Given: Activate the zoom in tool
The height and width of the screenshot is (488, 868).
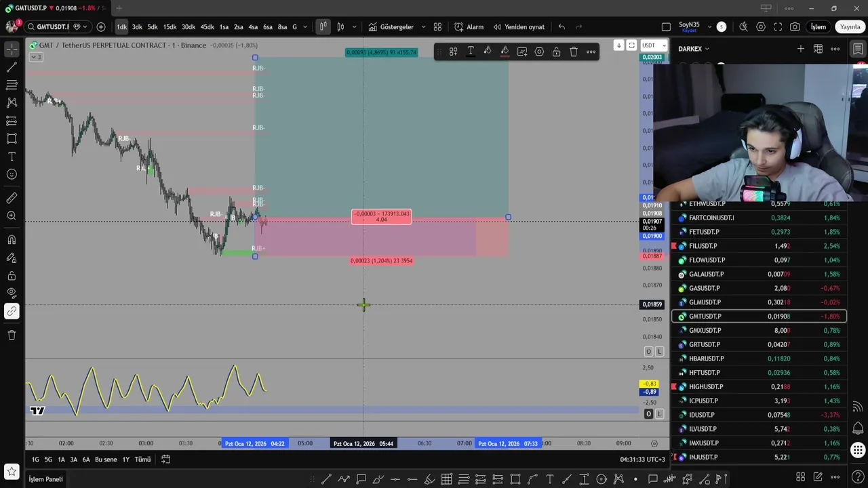Looking at the screenshot, I should click(12, 216).
